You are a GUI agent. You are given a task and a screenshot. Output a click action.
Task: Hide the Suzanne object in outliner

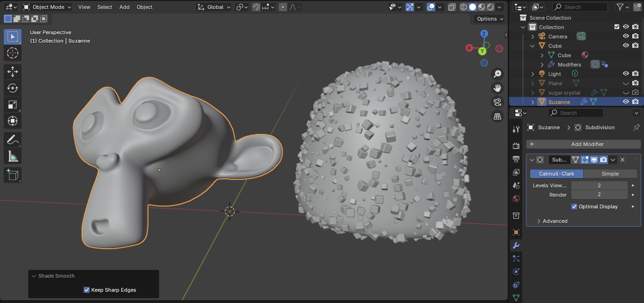tap(626, 102)
